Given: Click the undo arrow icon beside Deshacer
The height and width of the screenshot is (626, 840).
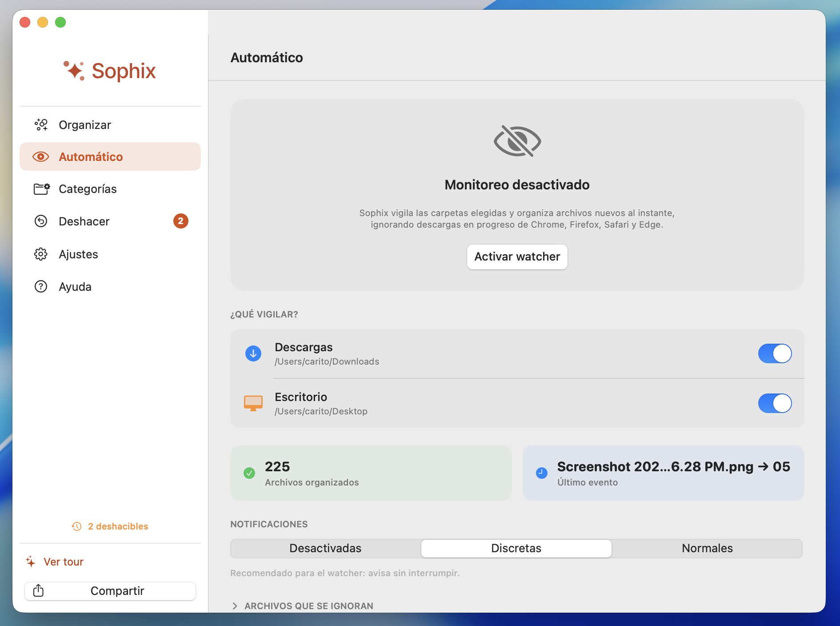Looking at the screenshot, I should click(41, 221).
